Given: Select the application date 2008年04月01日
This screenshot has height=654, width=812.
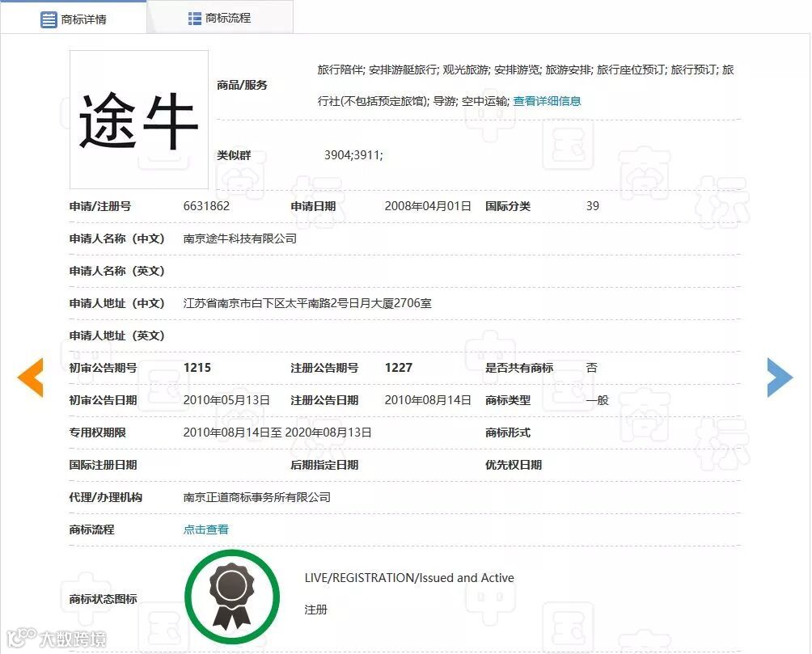Looking at the screenshot, I should [x=428, y=206].
